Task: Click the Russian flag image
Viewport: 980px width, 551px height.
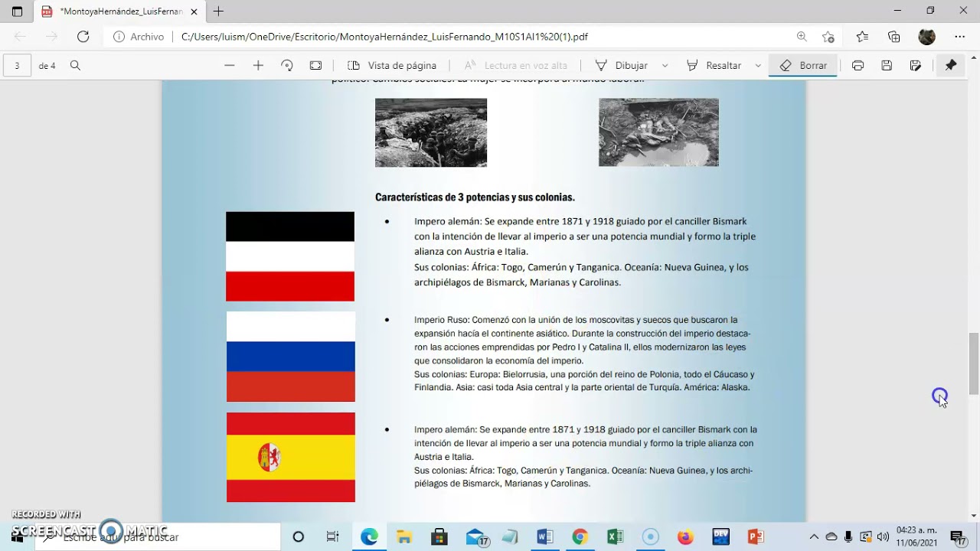Action: [291, 357]
